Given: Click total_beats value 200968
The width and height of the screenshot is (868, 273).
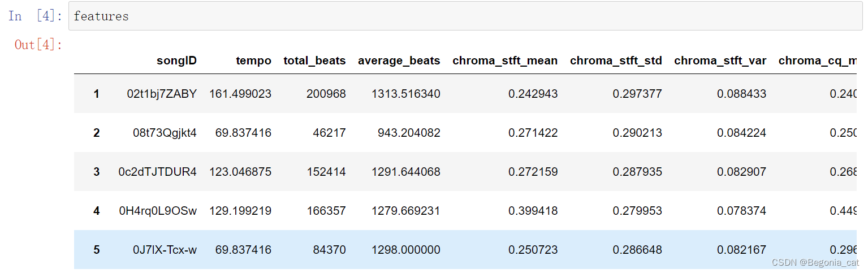Looking at the screenshot, I should point(326,94).
